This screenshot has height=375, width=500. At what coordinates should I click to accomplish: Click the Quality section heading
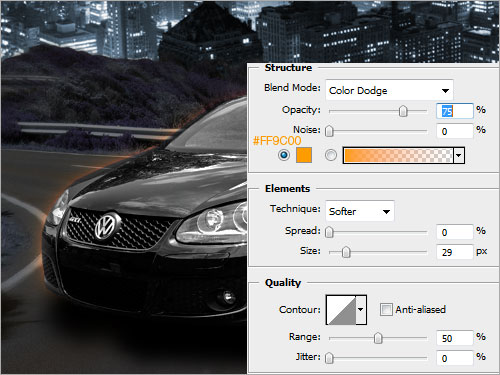[283, 283]
